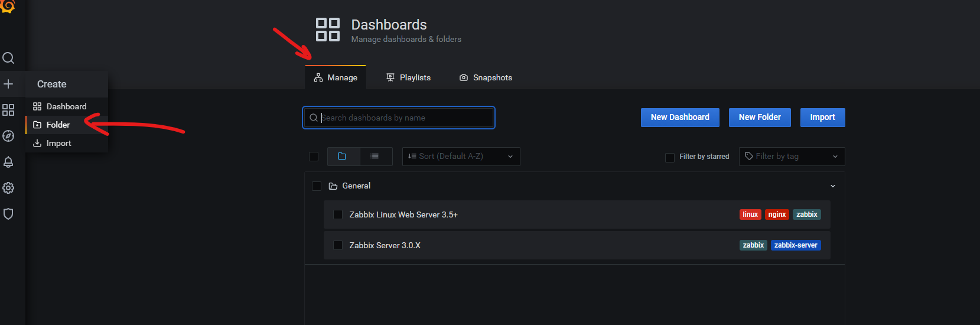Open the search icon in the sidebar
Image resolution: width=980 pixels, height=325 pixels.
(x=8, y=58)
